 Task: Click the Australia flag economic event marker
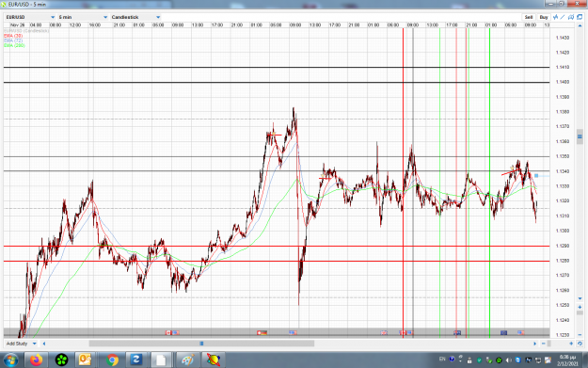pyautogui.click(x=457, y=333)
